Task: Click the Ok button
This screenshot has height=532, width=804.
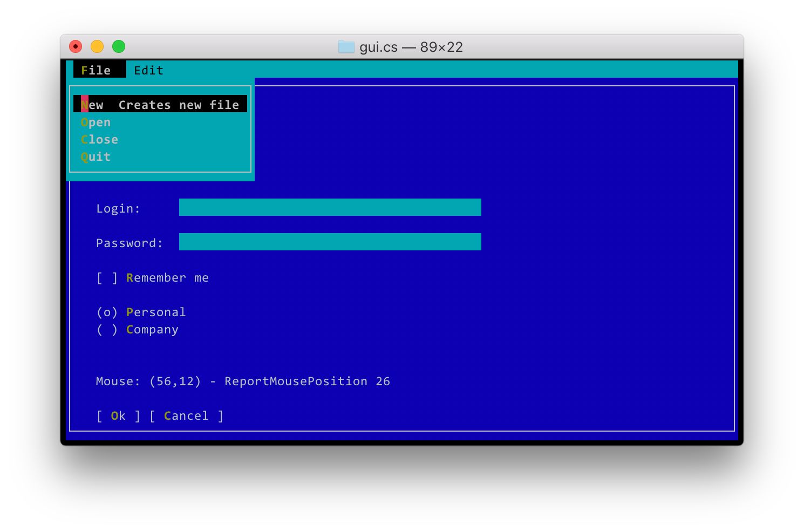Action: click(117, 415)
